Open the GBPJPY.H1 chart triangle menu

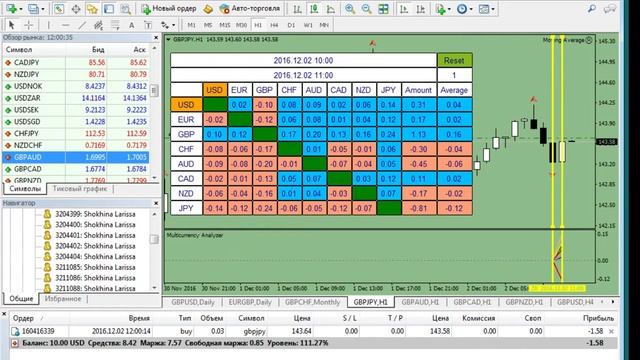[168, 39]
